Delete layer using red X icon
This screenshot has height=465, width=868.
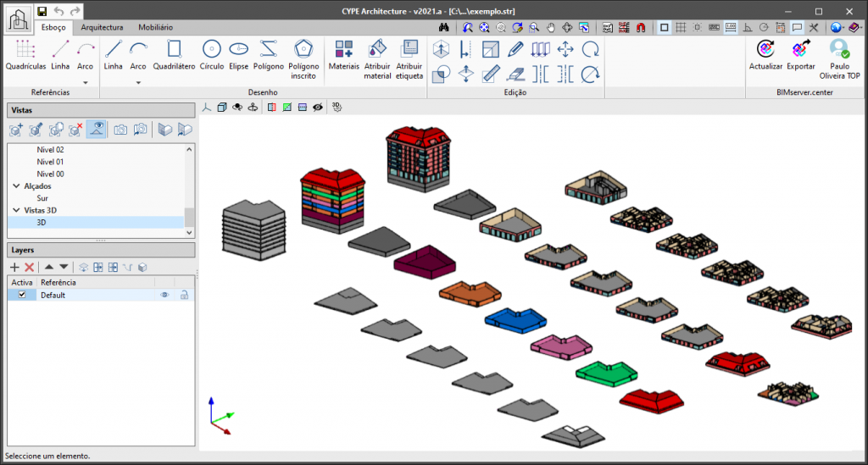(29, 267)
